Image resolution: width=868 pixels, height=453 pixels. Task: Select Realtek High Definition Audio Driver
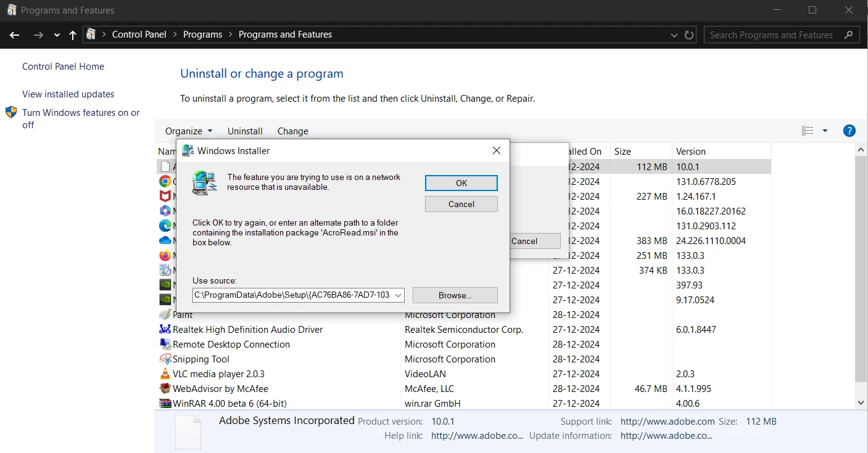[x=464, y=329]
